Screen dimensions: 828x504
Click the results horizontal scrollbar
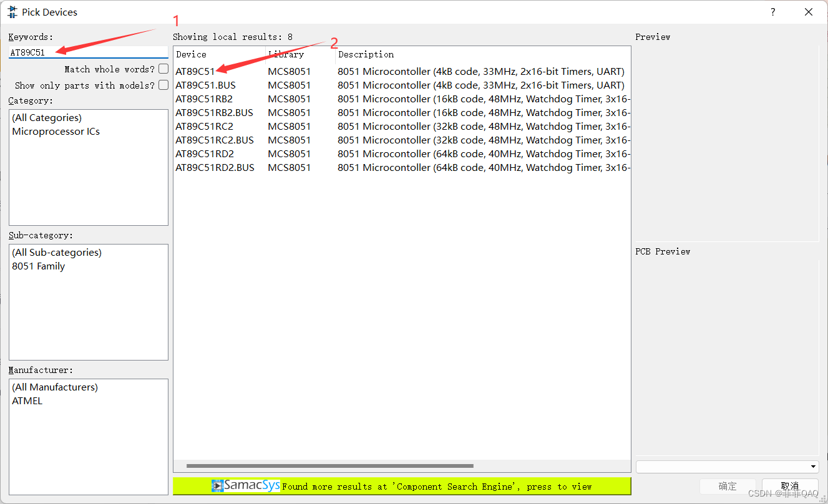pos(330,466)
